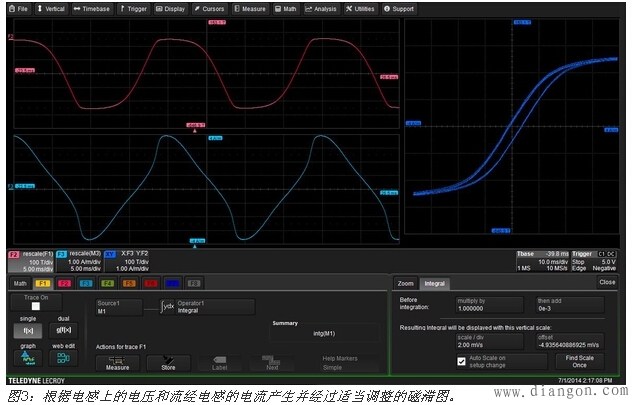Select the F3 math tab
Viewport: 634px width, 405px height.
coord(85,283)
